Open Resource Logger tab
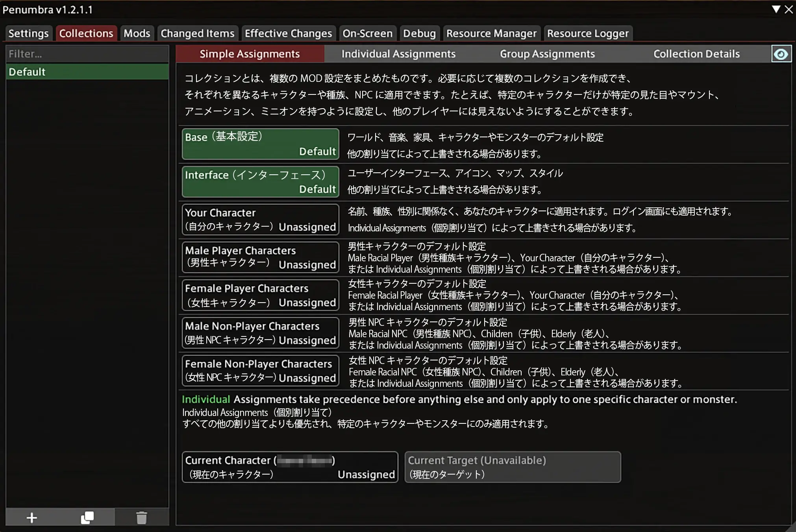This screenshot has width=796, height=532. pyautogui.click(x=588, y=33)
